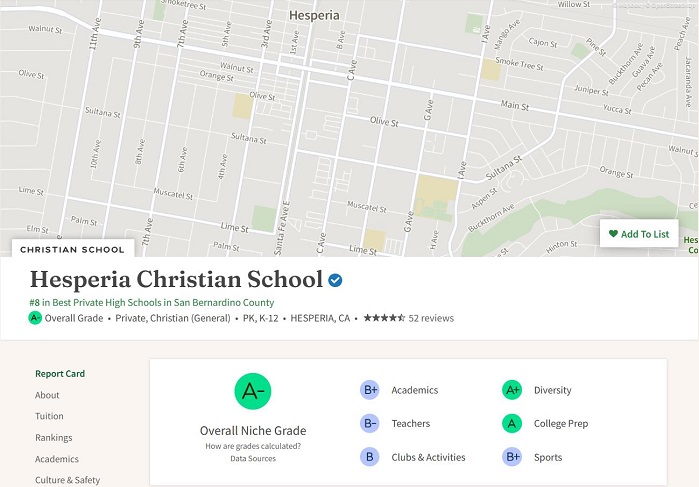Click the B+ Sports grade badge
Image resolution: width=699 pixels, height=487 pixels.
[x=512, y=457]
